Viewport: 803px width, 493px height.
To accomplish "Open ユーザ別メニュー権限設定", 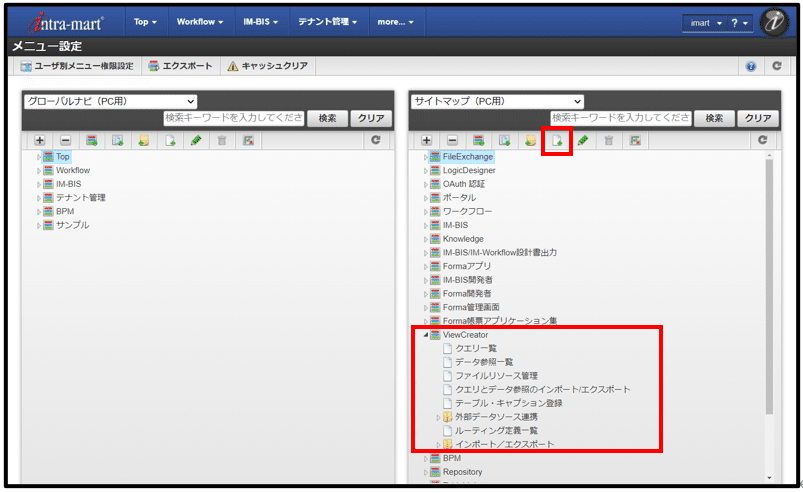I will point(77,66).
